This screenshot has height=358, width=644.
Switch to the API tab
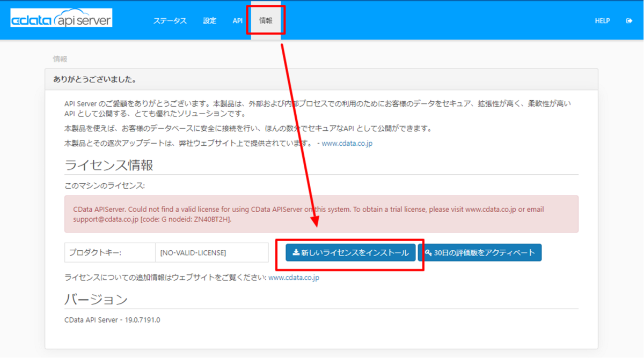[x=237, y=21]
